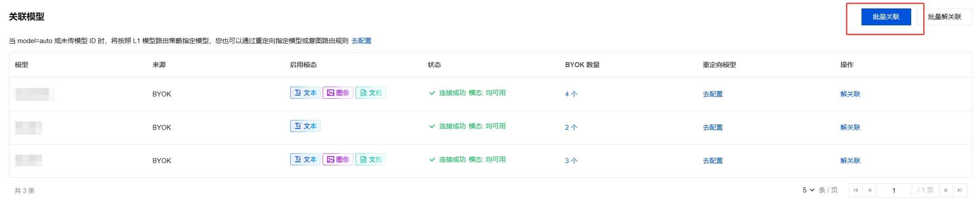Focus the page number input field

pyautogui.click(x=894, y=190)
